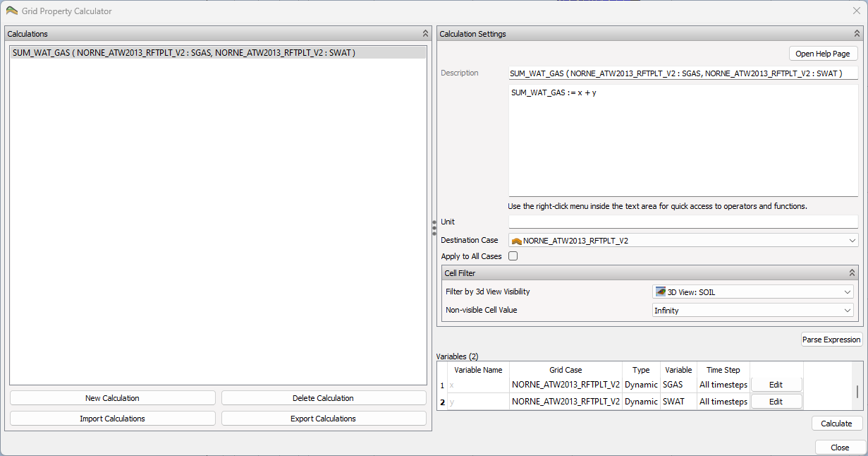The height and width of the screenshot is (456, 868).
Task: Click row 1 header in variables table
Action: click(x=442, y=385)
